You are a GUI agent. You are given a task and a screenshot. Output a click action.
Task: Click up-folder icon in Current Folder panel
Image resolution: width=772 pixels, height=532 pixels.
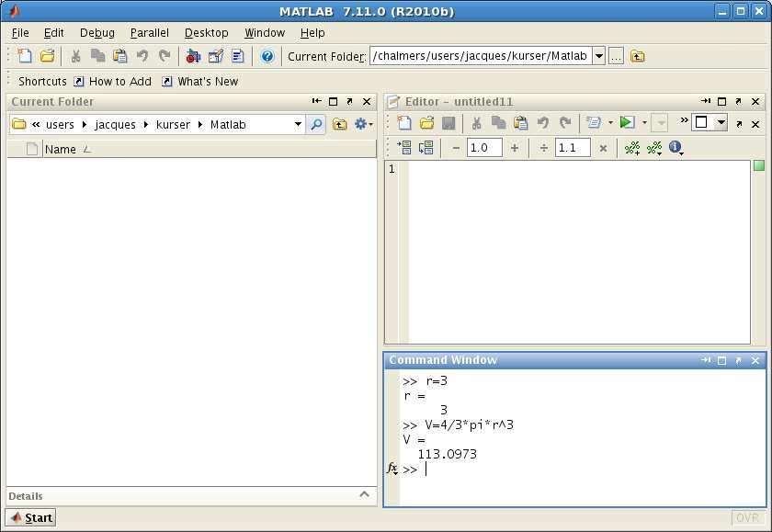coord(339,125)
